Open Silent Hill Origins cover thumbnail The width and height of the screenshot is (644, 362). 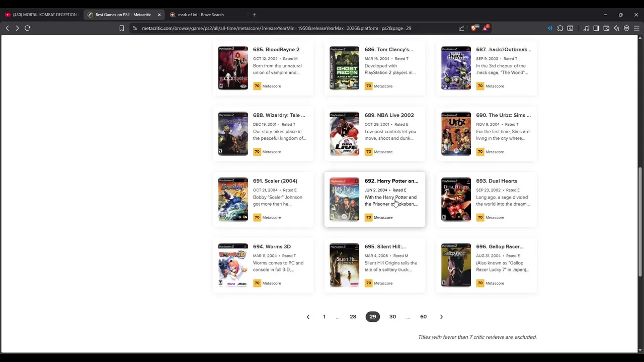coord(345,265)
